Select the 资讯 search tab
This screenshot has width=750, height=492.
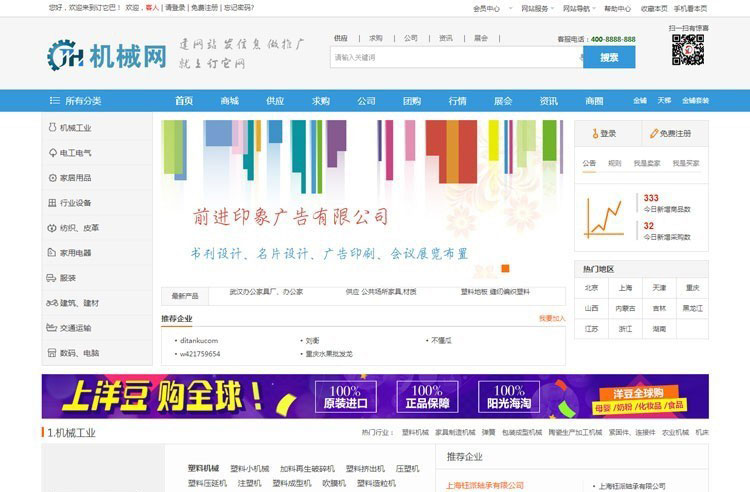point(446,38)
